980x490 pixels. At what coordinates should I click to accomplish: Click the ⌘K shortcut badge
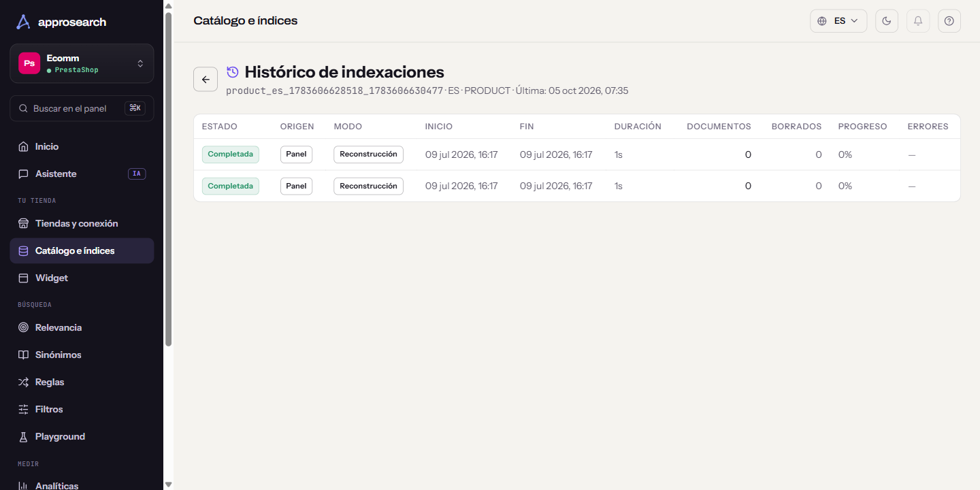135,108
